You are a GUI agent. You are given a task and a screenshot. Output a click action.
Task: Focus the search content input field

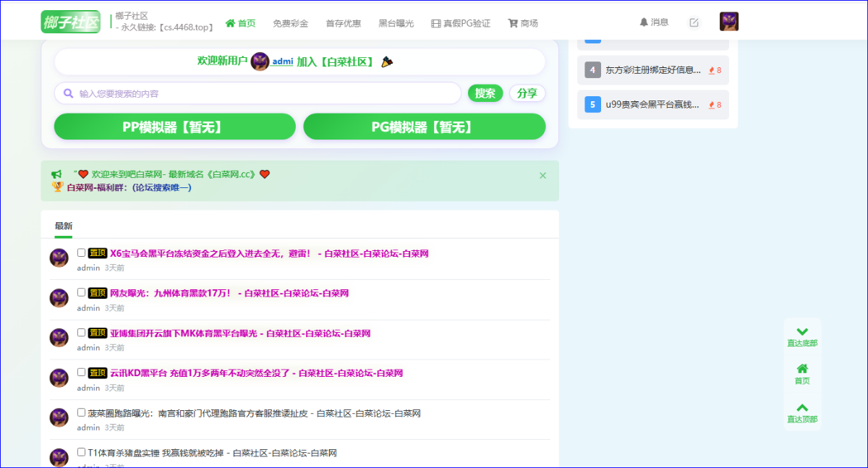258,93
